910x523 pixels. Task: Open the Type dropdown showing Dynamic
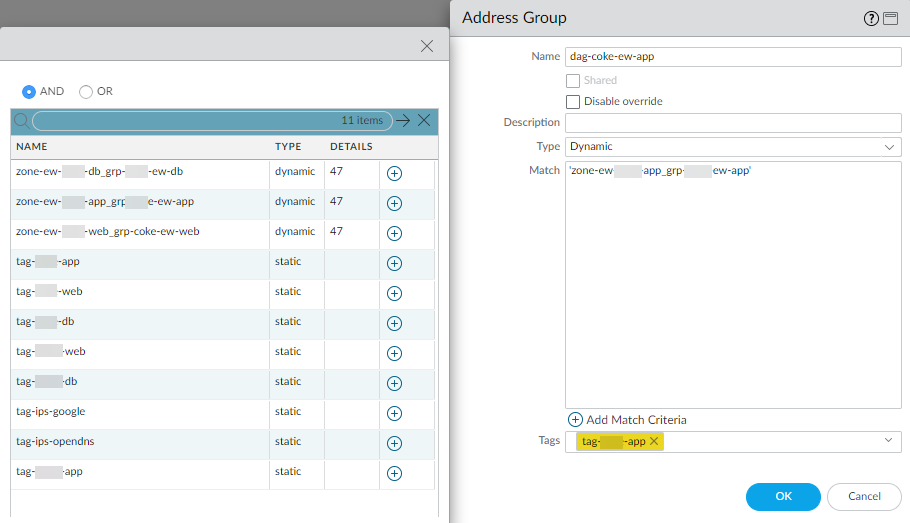tap(733, 146)
